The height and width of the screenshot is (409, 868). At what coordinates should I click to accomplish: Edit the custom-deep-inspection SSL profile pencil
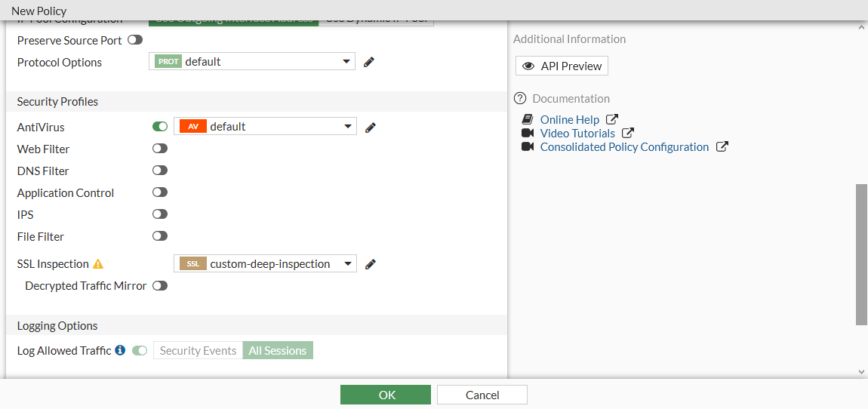pos(371,264)
